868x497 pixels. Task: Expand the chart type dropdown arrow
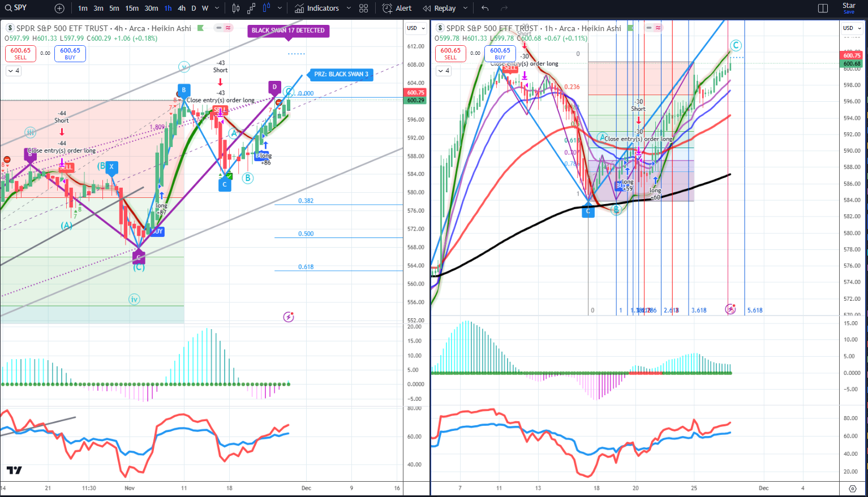[280, 8]
